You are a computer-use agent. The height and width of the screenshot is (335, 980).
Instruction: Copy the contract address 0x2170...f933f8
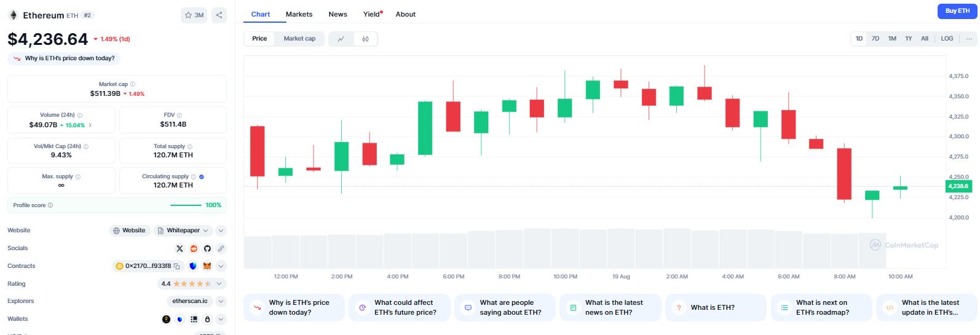(177, 266)
